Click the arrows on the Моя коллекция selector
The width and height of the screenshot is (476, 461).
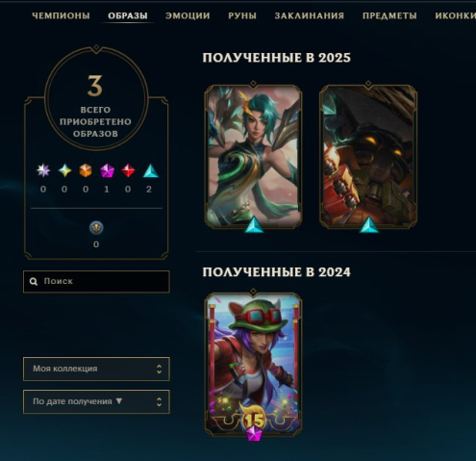159,369
